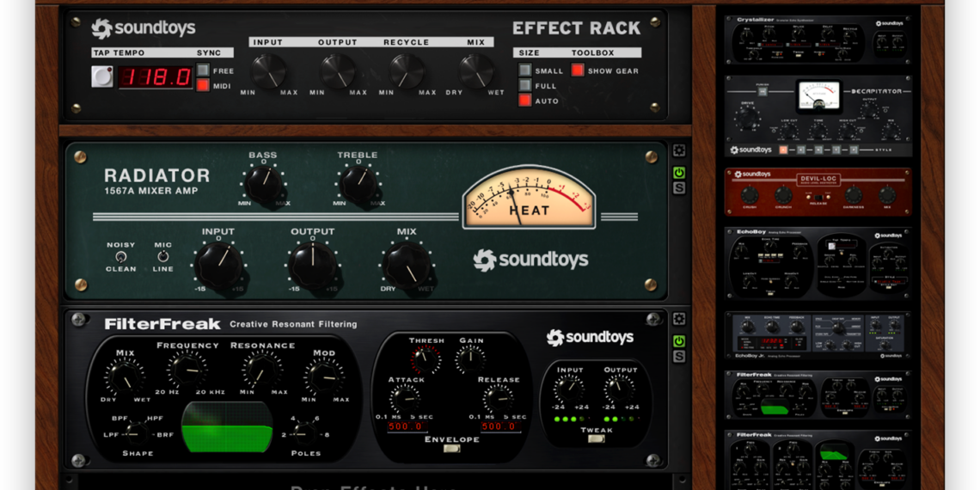This screenshot has width=980, height=490.
Task: Select the Crystallizer plugin thumbnail
Action: 818,40
